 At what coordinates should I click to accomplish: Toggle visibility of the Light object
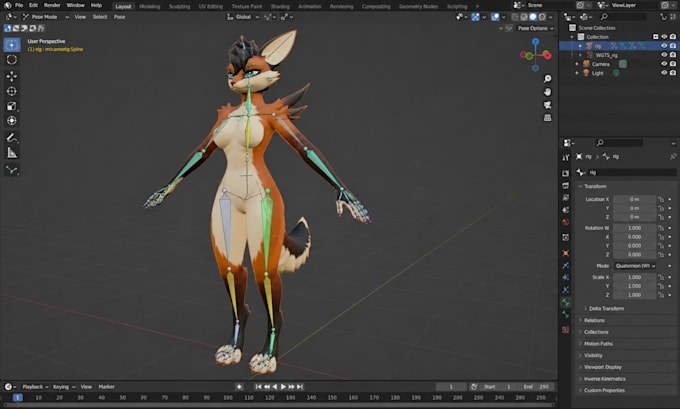[x=664, y=73]
